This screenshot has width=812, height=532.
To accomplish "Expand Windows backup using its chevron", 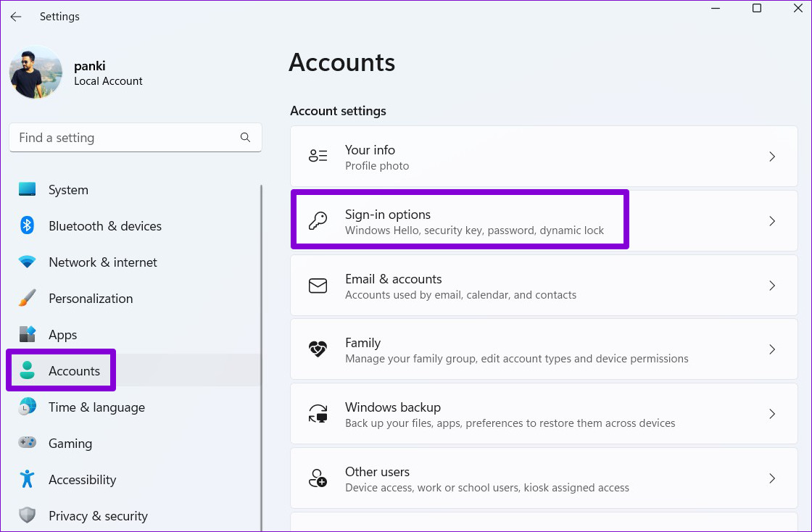I will tap(771, 414).
